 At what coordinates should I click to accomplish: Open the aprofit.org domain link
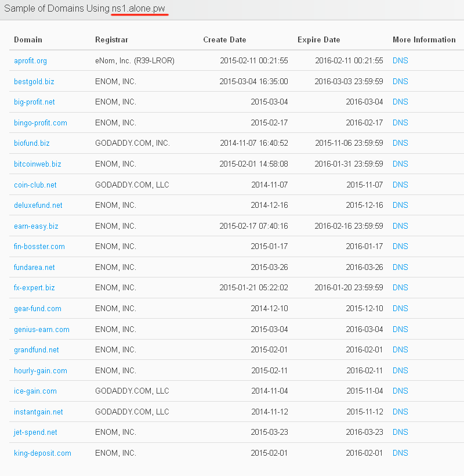coord(30,60)
